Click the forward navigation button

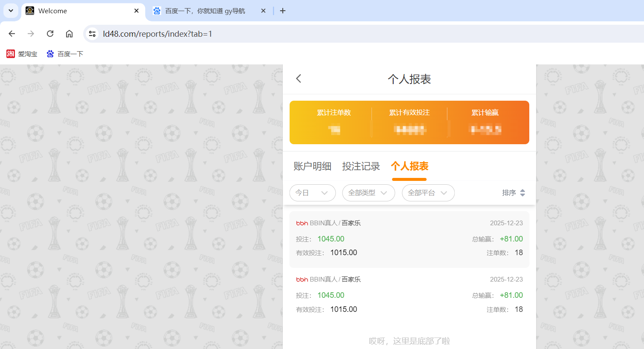pos(31,34)
